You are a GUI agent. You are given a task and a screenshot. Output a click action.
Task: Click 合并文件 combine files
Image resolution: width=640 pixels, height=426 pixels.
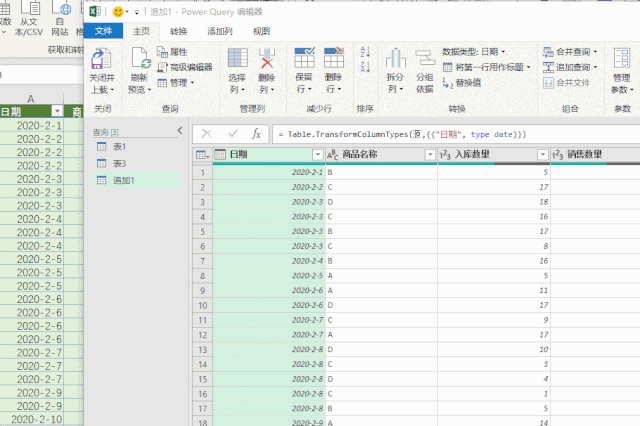pyautogui.click(x=566, y=83)
